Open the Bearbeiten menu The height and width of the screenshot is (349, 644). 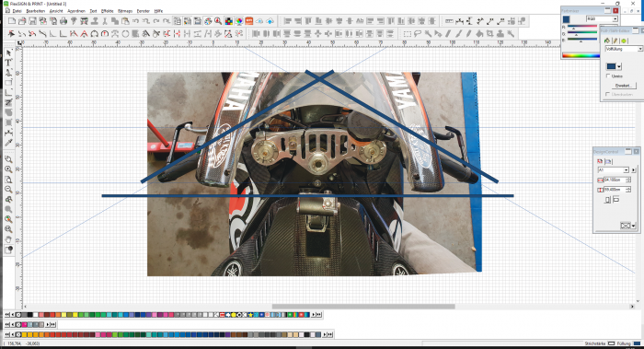[36, 11]
